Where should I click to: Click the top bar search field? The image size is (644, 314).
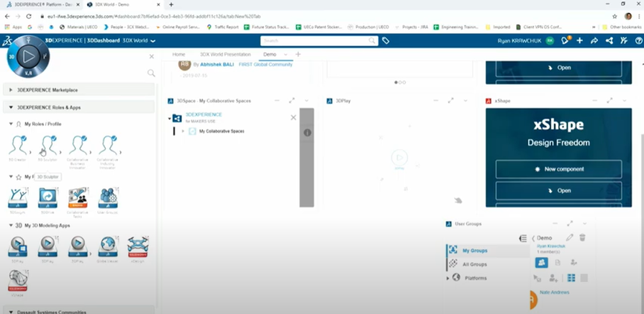[319, 41]
